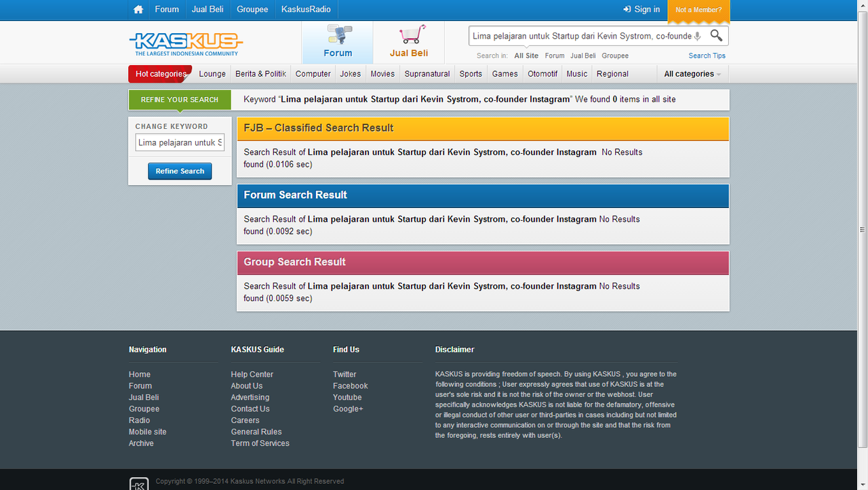
Task: Open Contact Us footer link
Action: click(x=250, y=409)
